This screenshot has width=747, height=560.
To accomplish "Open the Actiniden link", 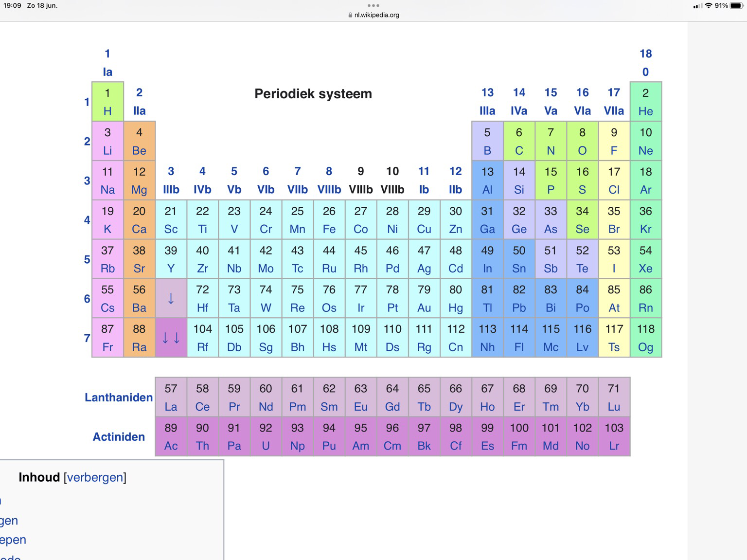I will pyautogui.click(x=119, y=437).
